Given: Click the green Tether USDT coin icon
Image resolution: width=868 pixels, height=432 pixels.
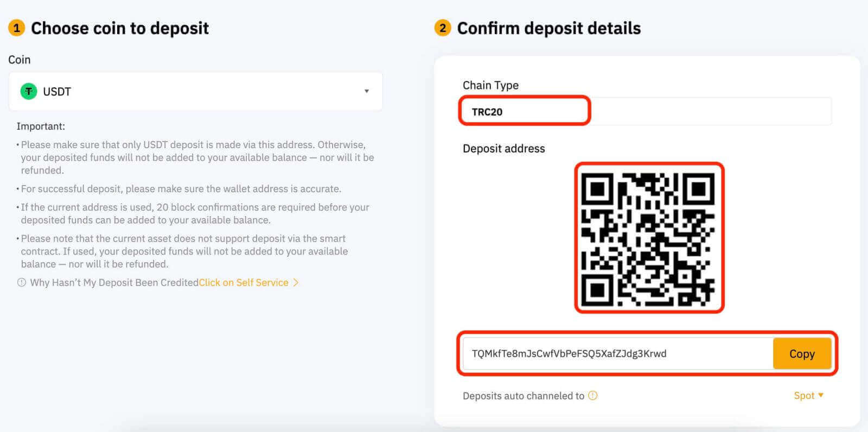Looking at the screenshot, I should click(x=28, y=91).
